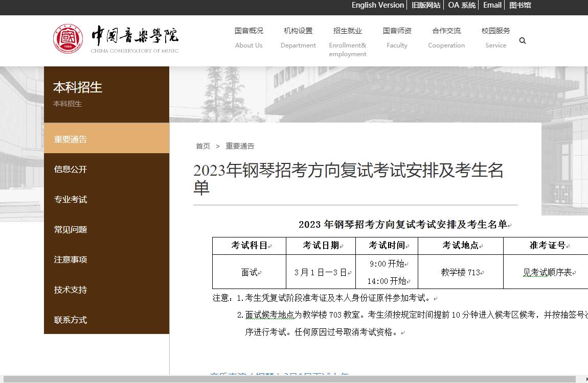Image resolution: width=588 pixels, height=383 pixels.
Task: Click the 考试科目 table header
Action: pos(250,246)
